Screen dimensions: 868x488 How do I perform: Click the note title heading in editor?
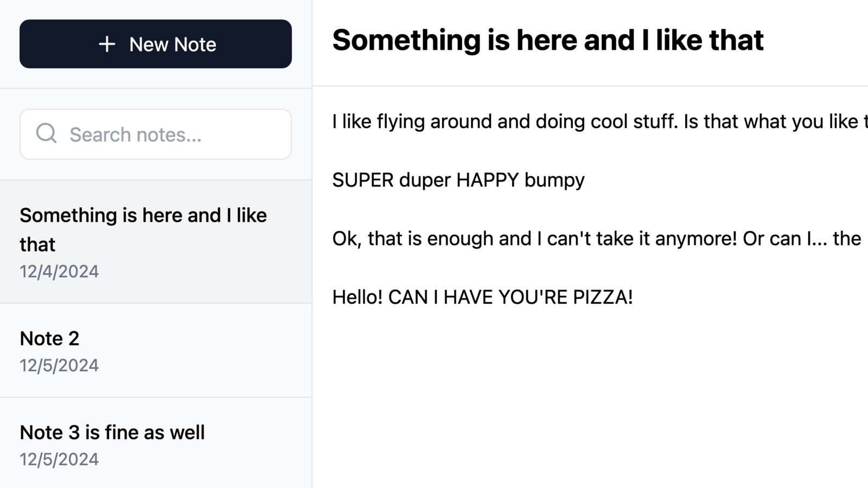coord(548,40)
